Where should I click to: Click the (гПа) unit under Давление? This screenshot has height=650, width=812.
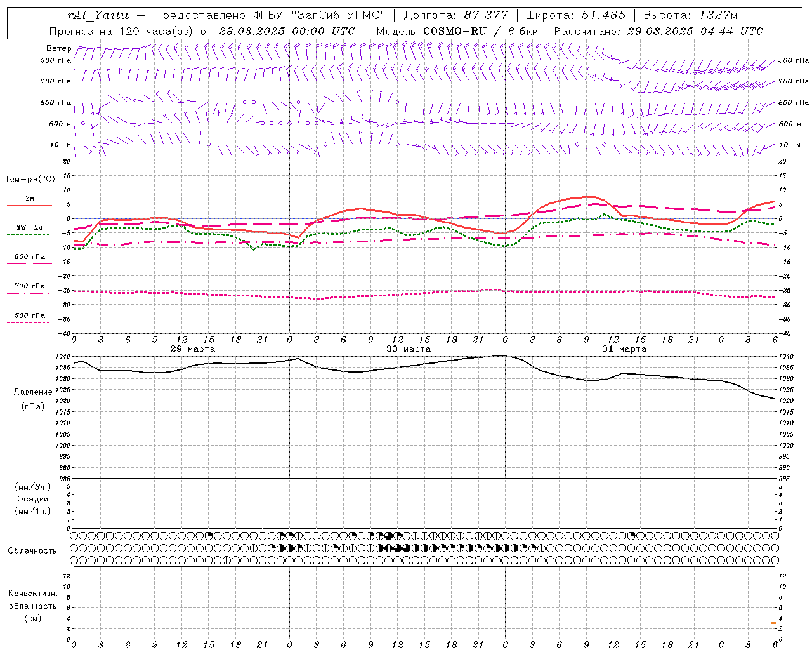pyautogui.click(x=33, y=406)
